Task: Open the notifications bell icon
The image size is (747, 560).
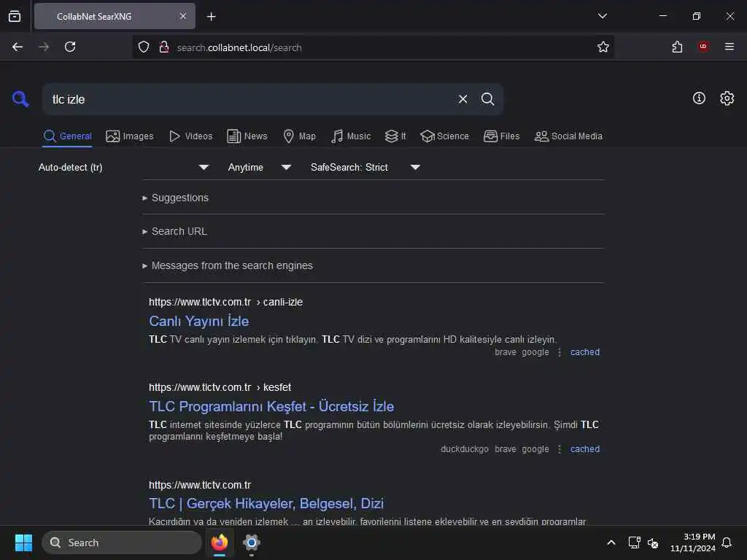Action: (727, 542)
